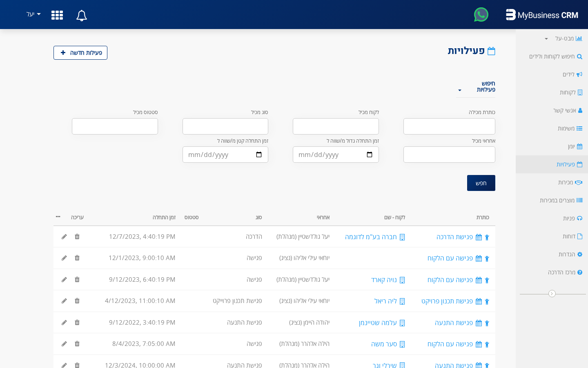This screenshot has width=588, height=368.
Task: Click trash icon for the נויה קארד activity
Action: pos(77,280)
